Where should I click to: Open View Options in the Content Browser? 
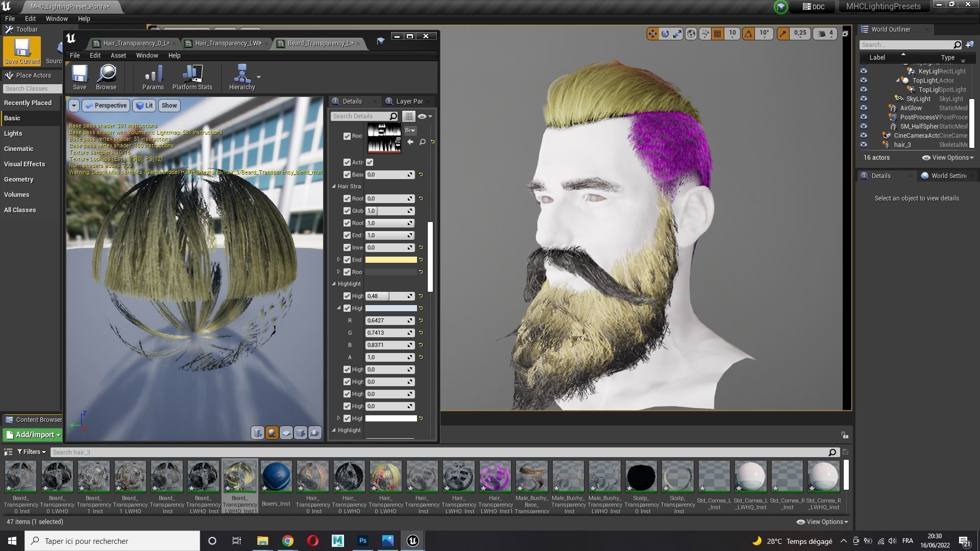822,522
